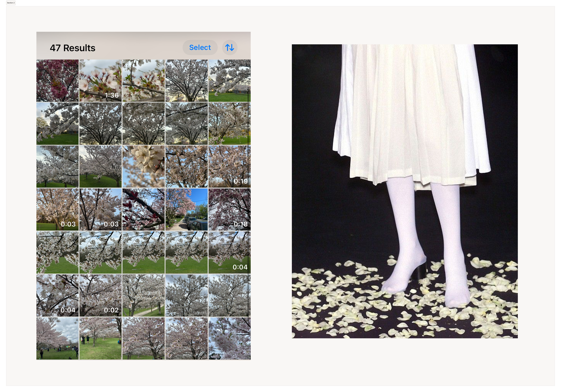
Task: Open the park photo with crowd and fence
Action: tap(57, 338)
